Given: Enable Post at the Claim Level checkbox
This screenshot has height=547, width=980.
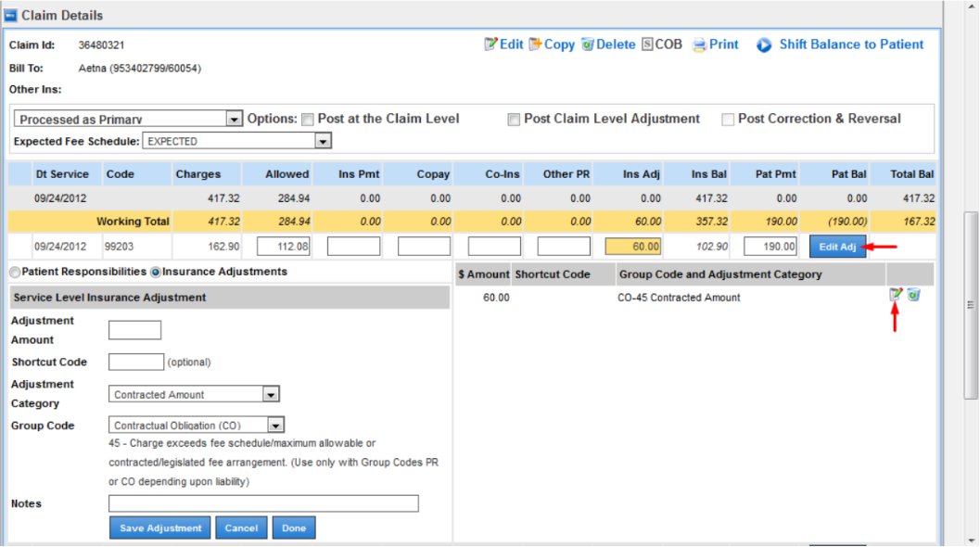Looking at the screenshot, I should (308, 119).
